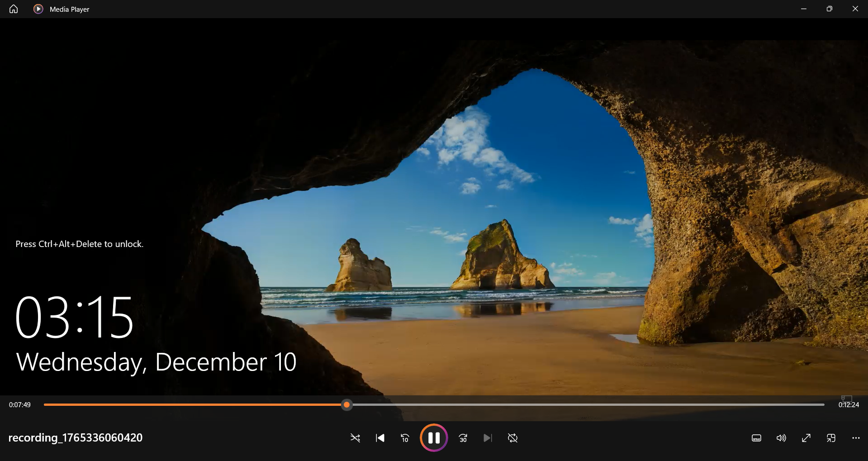868x461 pixels.
Task: Skip forward 30 seconds
Action: (x=463, y=438)
